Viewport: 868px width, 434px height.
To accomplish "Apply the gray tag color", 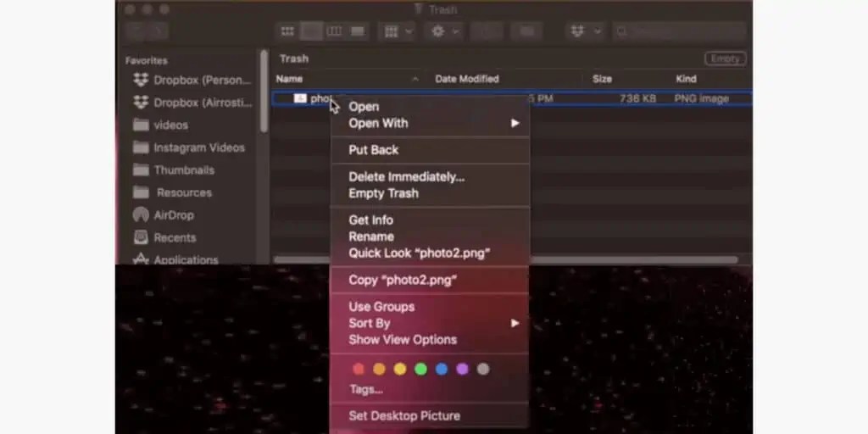I will tap(483, 370).
